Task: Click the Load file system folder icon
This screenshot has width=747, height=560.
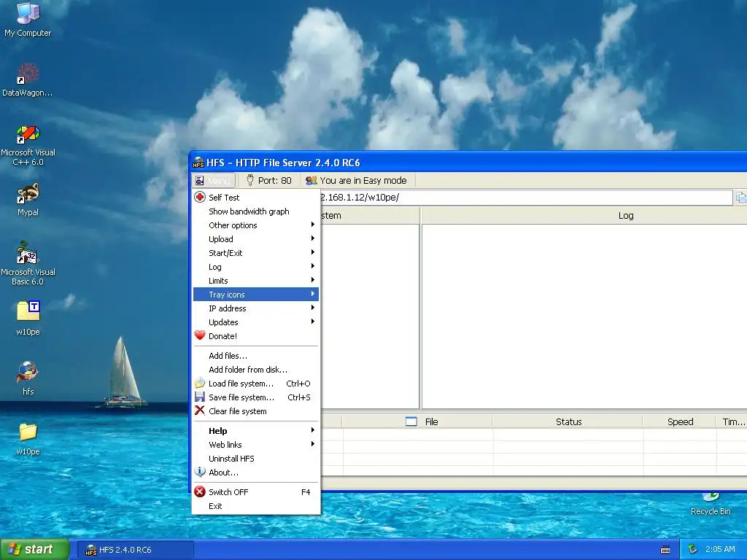Action: 200,383
